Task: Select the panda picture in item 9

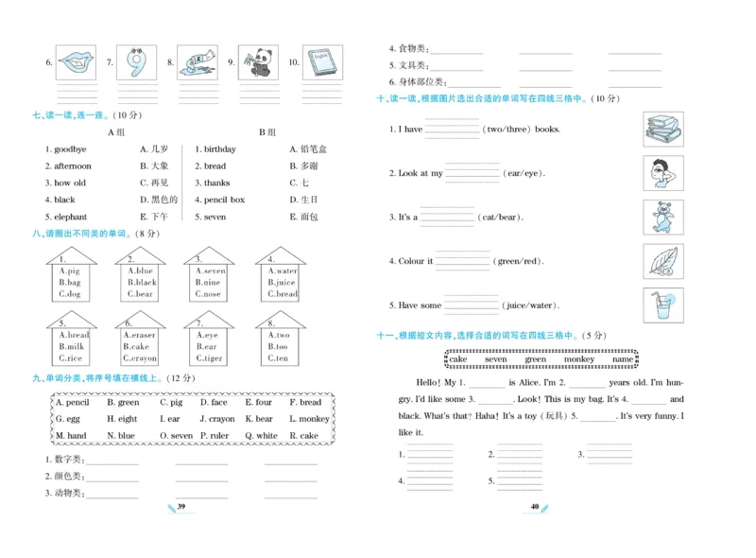Action: click(x=257, y=63)
